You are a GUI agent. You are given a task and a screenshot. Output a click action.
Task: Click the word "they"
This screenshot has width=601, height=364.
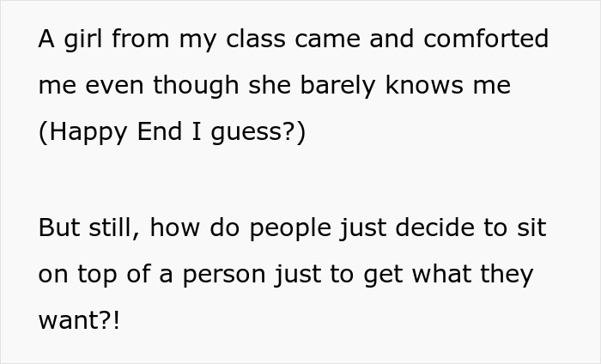pyautogui.click(x=507, y=276)
